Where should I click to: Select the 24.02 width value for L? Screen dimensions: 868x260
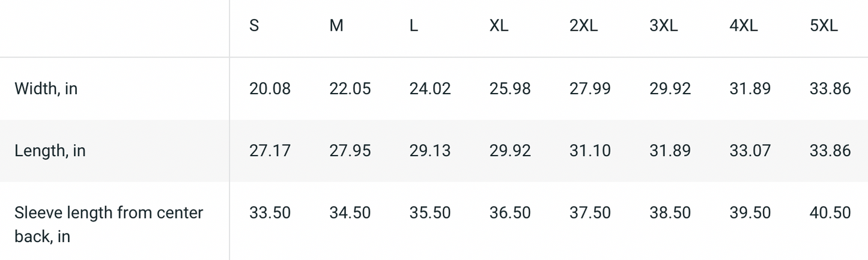click(430, 89)
